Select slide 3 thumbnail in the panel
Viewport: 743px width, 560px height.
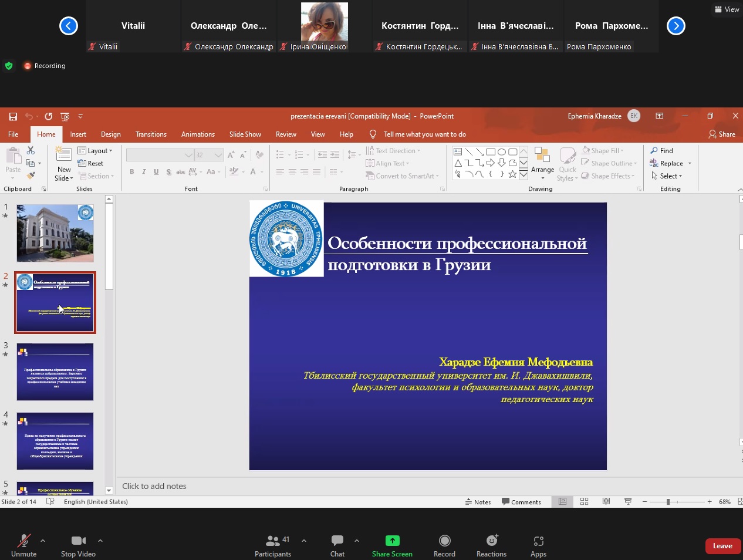[x=55, y=372]
